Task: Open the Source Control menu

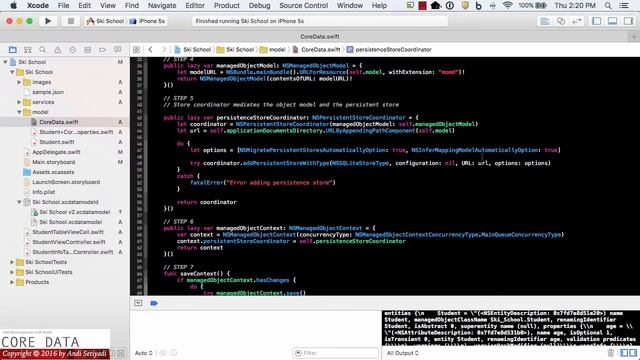Action: 304,6
